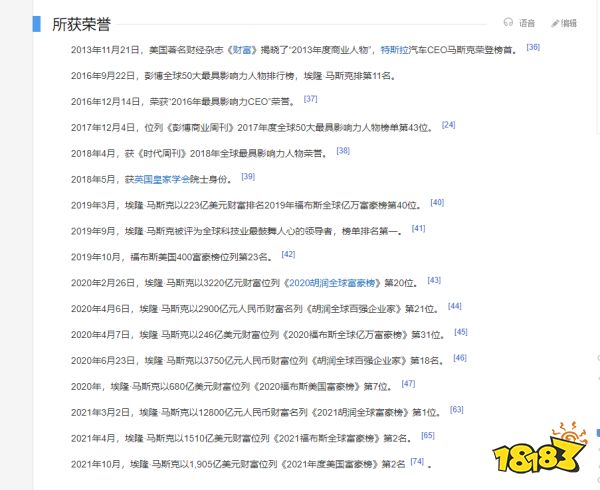This screenshot has height=490, width=600.
Task: Click the 2021年10月 1,905亿美元 line
Action: coord(238,464)
